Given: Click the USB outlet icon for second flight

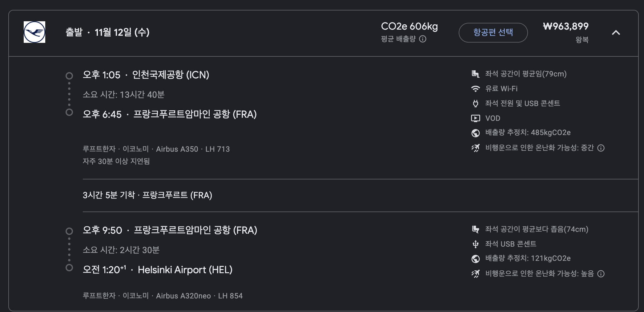Looking at the screenshot, I should tap(475, 244).
